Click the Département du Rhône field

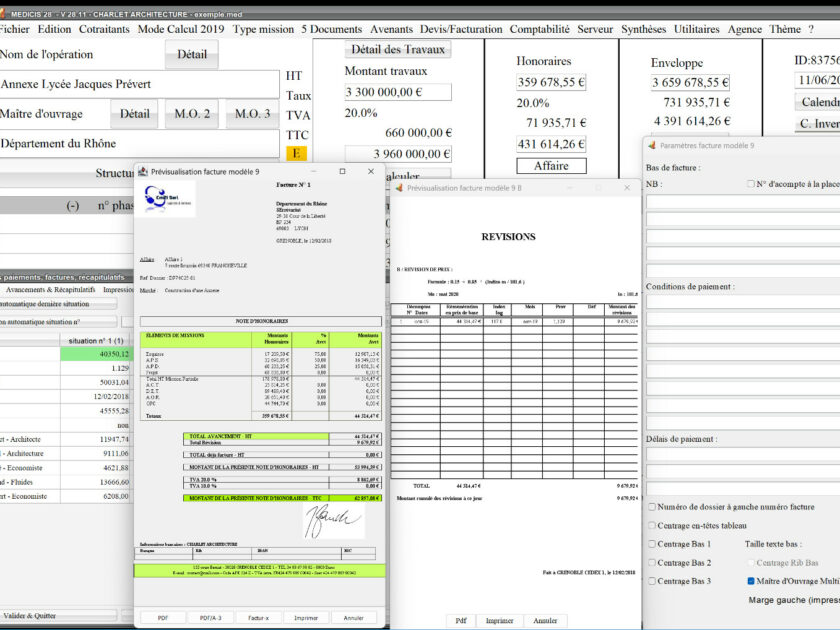pyautogui.click(x=139, y=144)
